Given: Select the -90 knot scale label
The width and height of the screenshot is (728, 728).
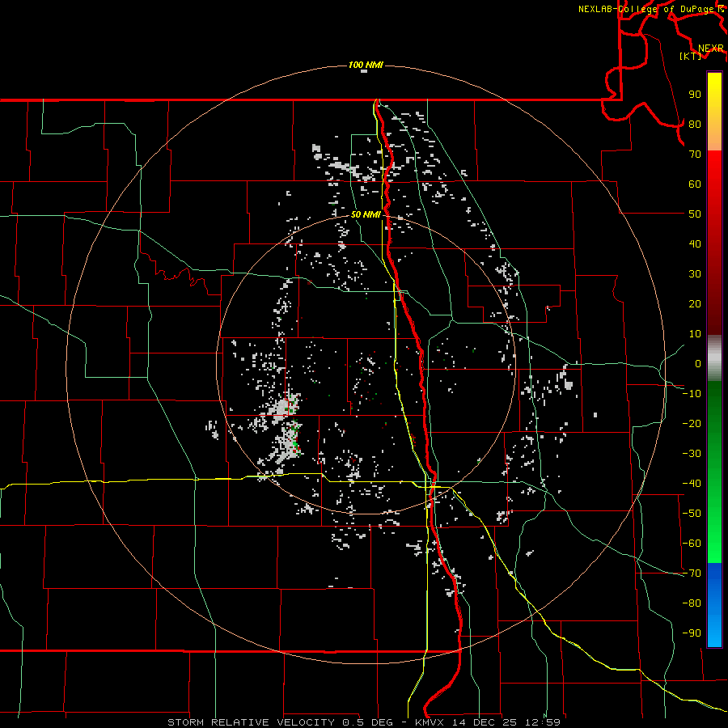Looking at the screenshot, I should pos(692,633).
